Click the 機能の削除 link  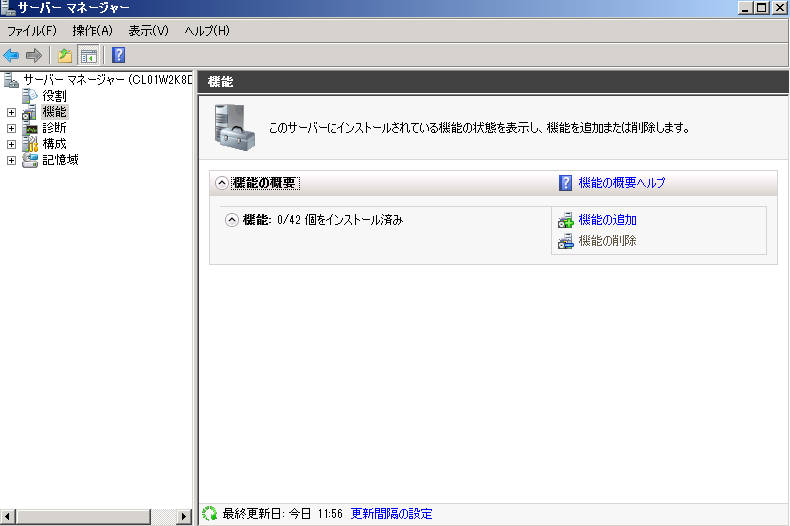point(608,241)
